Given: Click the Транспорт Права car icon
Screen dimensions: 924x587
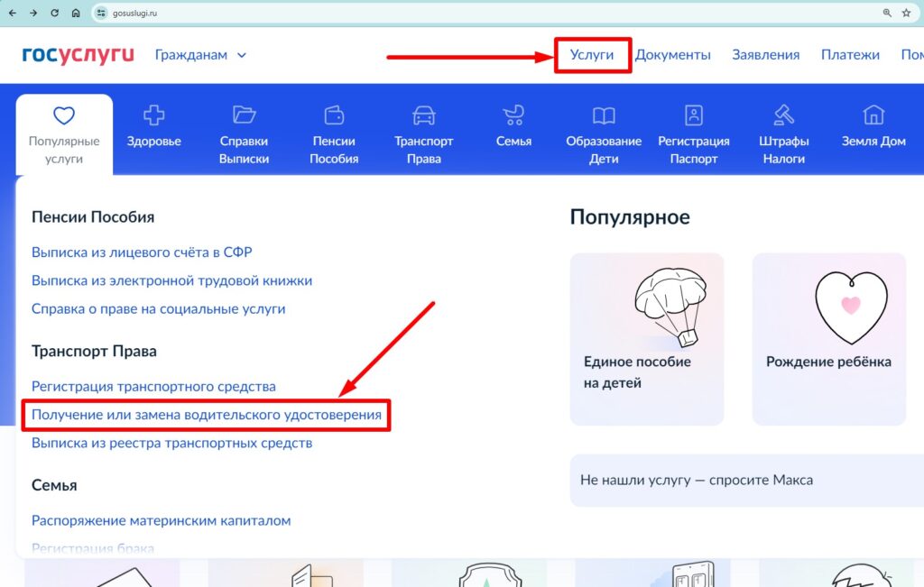Looking at the screenshot, I should pos(423,115).
